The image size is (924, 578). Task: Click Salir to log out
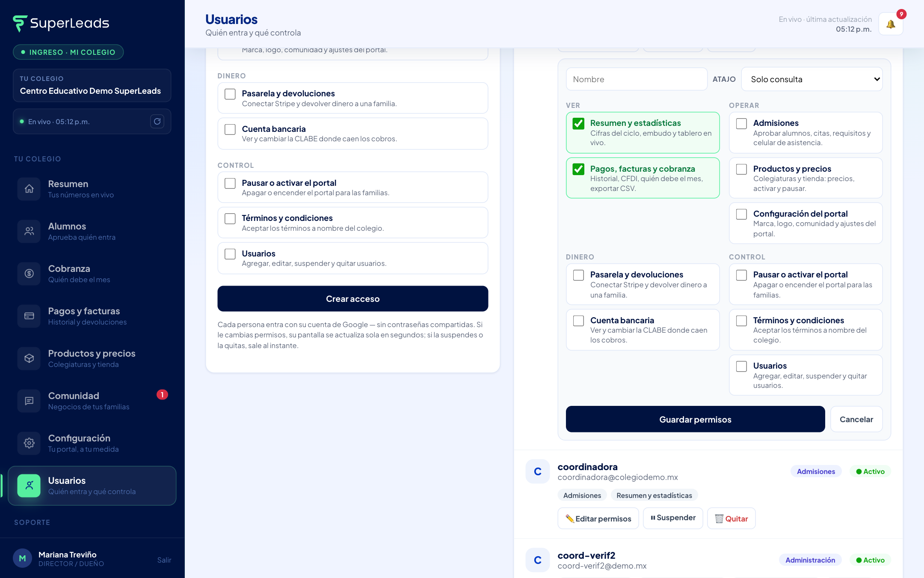pos(164,560)
